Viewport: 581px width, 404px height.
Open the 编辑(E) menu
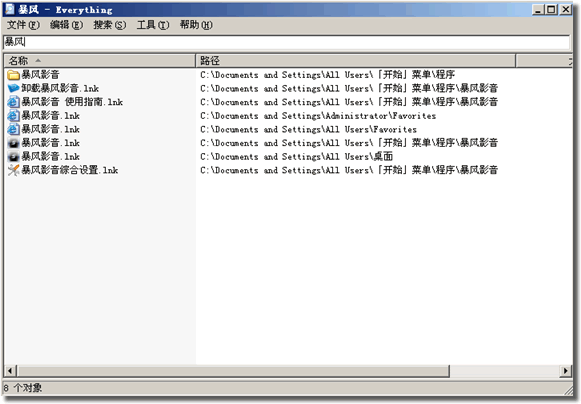click(66, 25)
